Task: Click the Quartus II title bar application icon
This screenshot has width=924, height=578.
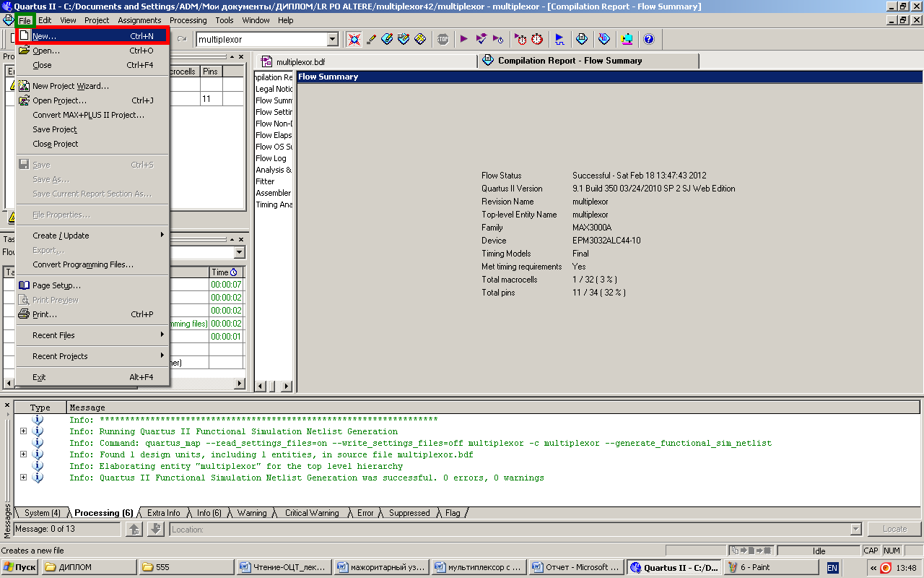Action: [8, 7]
